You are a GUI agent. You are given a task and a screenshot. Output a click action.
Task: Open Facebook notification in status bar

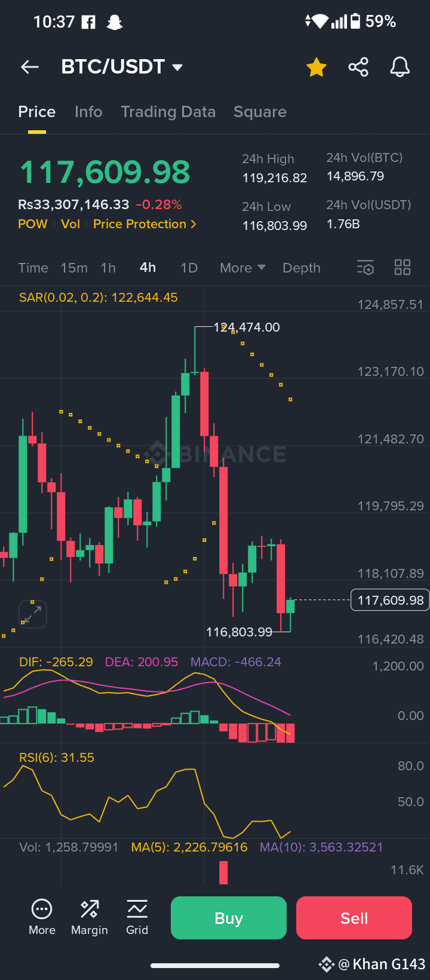[x=88, y=22]
